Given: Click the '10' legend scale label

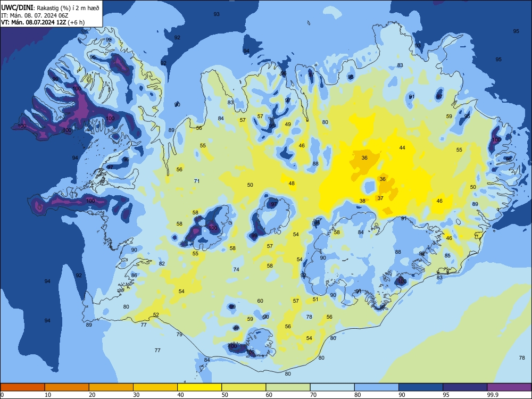Looking at the screenshot, I should pos(48,395).
